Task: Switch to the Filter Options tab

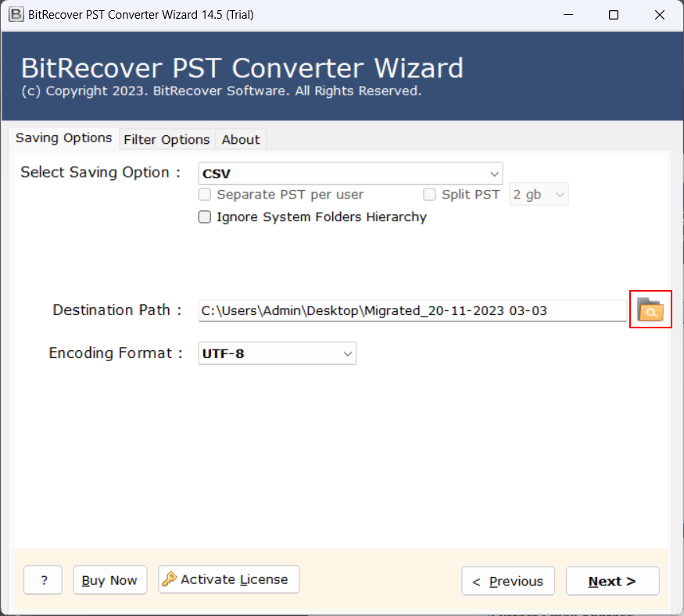Action: click(x=167, y=140)
